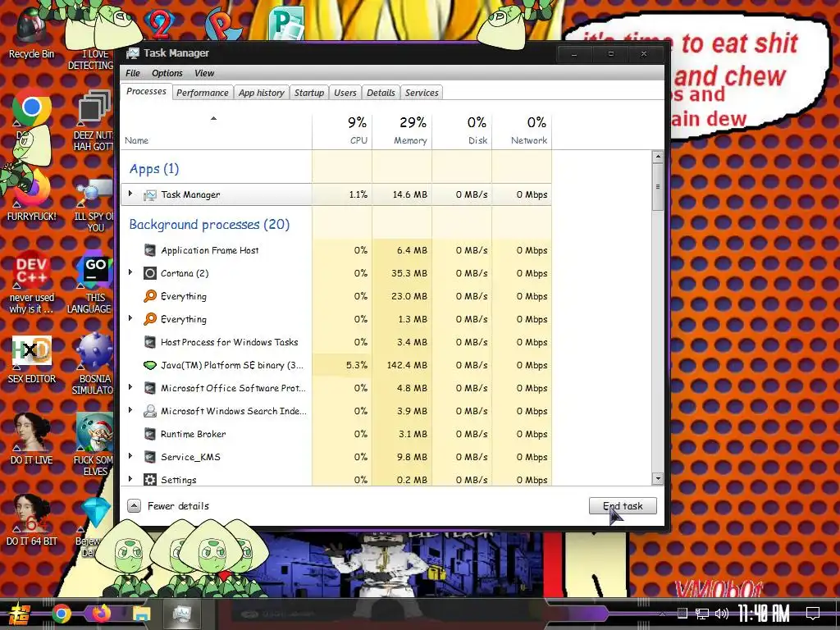The height and width of the screenshot is (630, 840).
Task: Click the Settings gear process icon
Action: [x=150, y=479]
